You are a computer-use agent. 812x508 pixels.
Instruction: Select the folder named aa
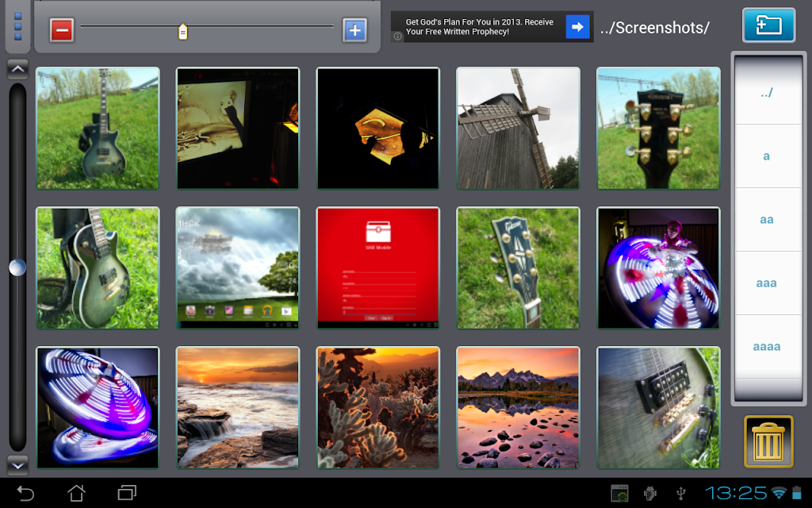(x=767, y=220)
